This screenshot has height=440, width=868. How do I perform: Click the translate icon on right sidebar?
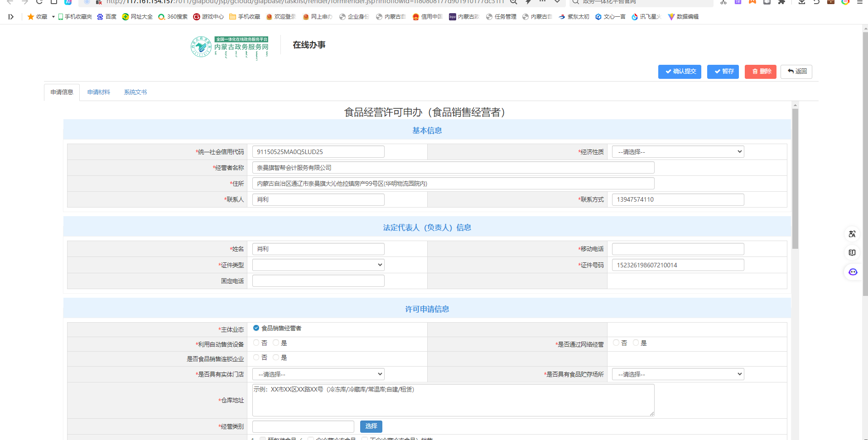point(852,234)
